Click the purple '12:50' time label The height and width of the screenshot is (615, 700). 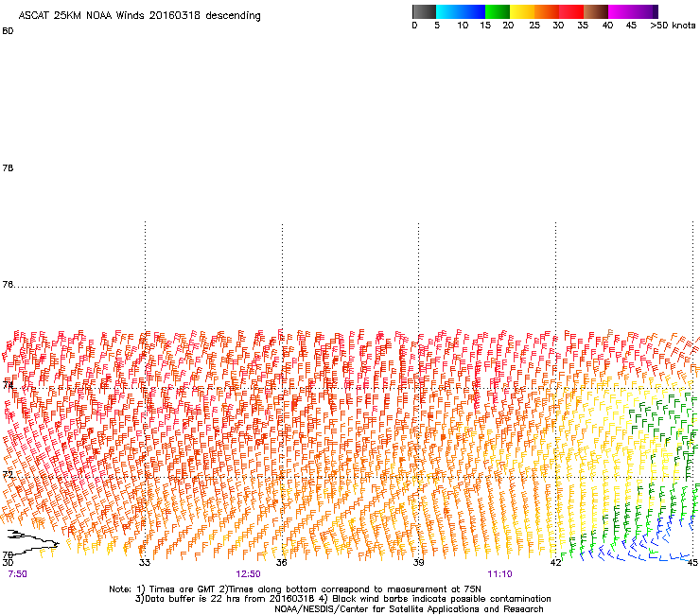(248, 574)
